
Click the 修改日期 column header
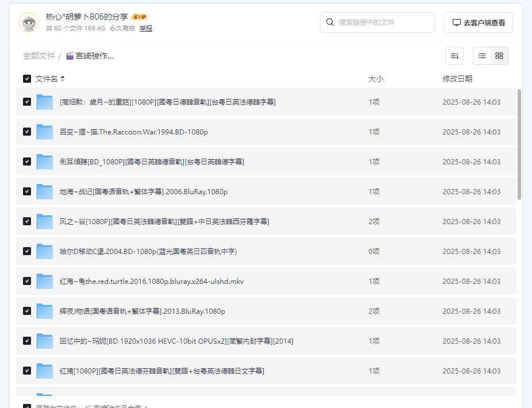click(457, 79)
